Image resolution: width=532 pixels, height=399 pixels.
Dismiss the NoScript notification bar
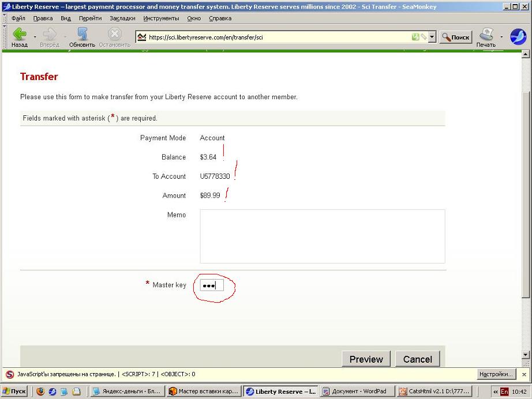click(x=524, y=374)
